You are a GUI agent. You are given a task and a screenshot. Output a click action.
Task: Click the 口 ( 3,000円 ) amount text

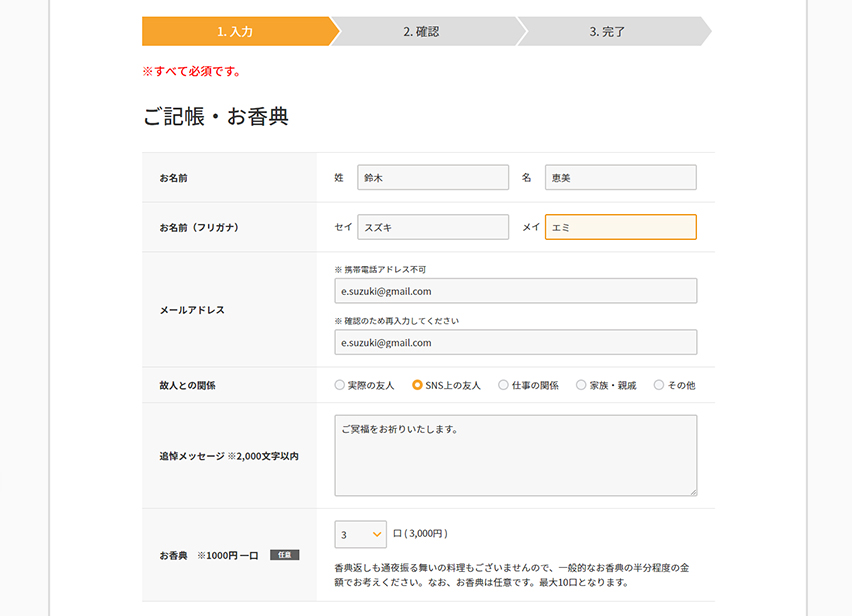pos(421,534)
